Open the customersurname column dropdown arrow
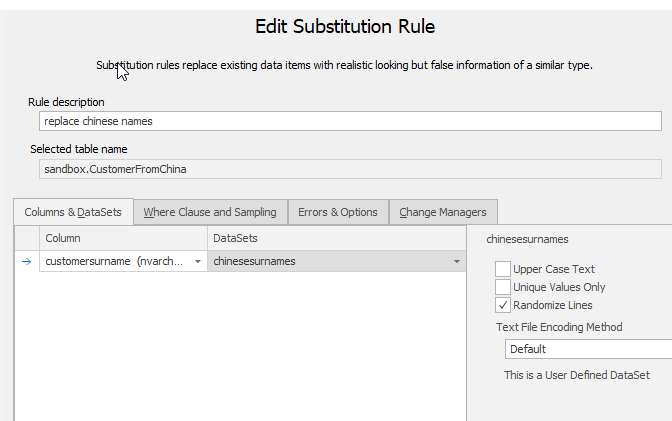Image resolution: width=672 pixels, height=421 pixels. (197, 261)
